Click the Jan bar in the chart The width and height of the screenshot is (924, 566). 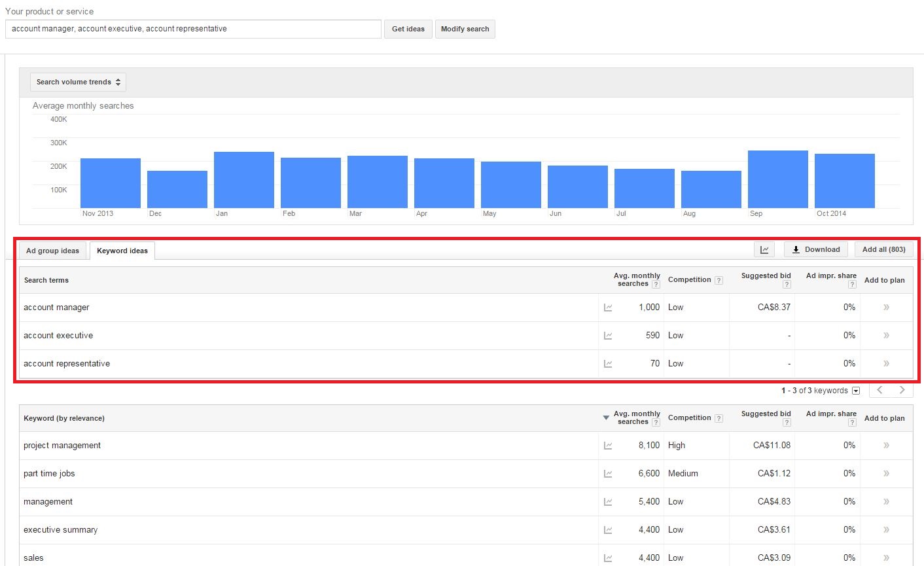pos(244,180)
